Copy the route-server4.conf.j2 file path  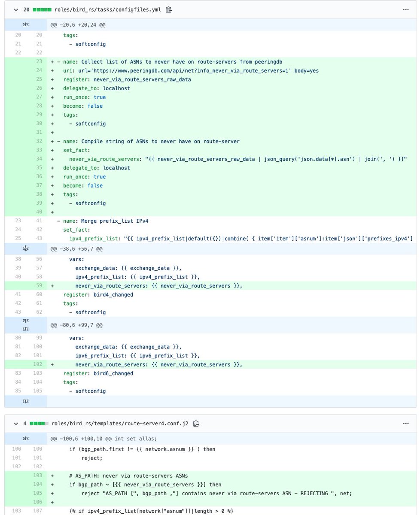point(196,424)
